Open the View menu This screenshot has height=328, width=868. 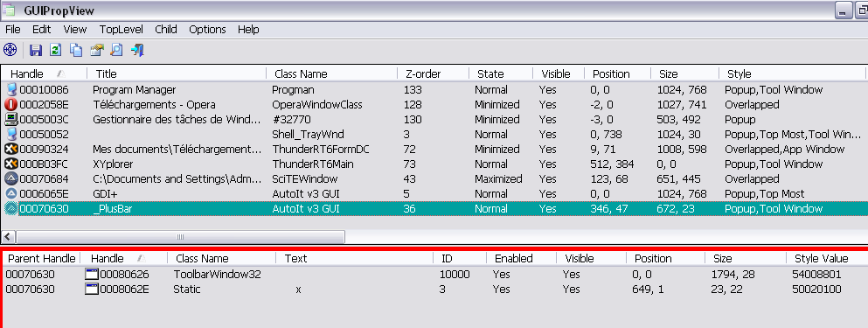(74, 30)
